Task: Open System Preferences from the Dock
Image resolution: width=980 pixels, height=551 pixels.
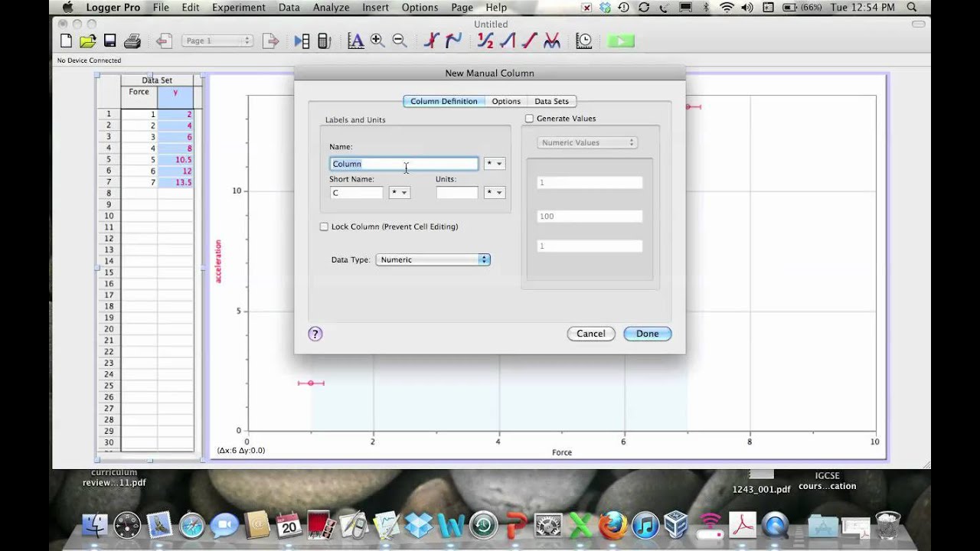Action: (548, 525)
